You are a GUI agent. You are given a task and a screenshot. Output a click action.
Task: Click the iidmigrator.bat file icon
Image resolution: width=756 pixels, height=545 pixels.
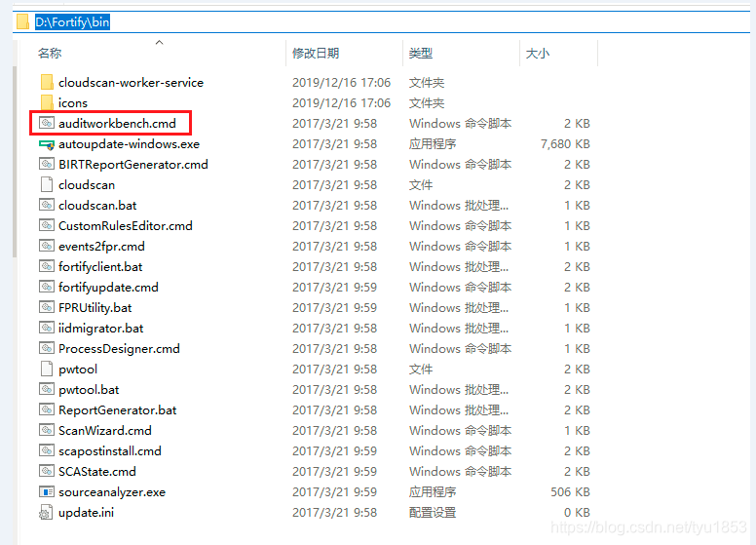pos(47,328)
